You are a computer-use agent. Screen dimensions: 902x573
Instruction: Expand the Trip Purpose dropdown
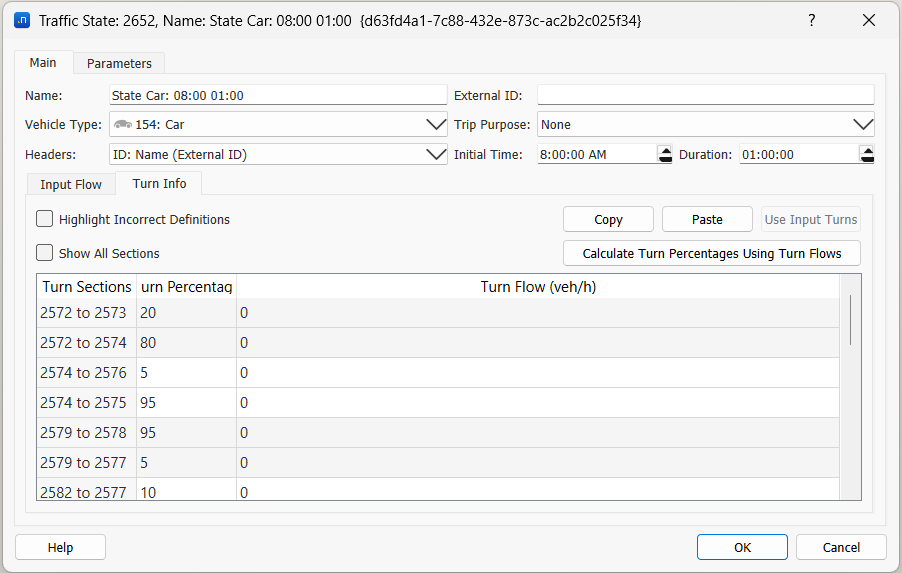point(863,125)
